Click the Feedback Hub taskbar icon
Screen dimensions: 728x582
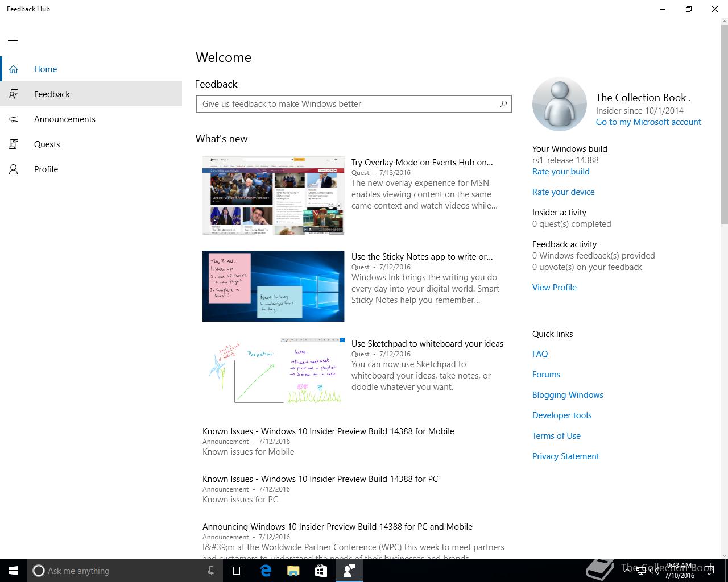coord(349,571)
